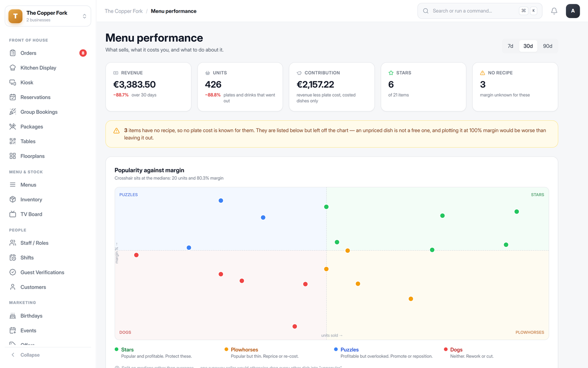Click the Customers person icon
The image size is (588, 368).
[13, 287]
